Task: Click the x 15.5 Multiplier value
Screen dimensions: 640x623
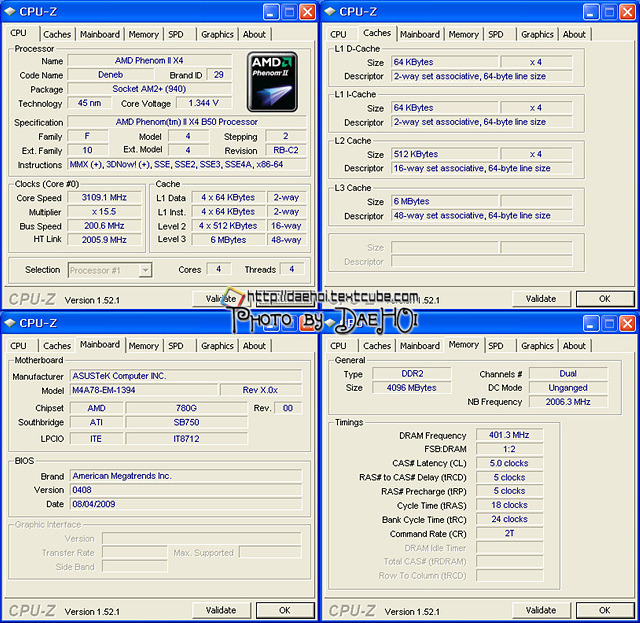Action: click(104, 212)
